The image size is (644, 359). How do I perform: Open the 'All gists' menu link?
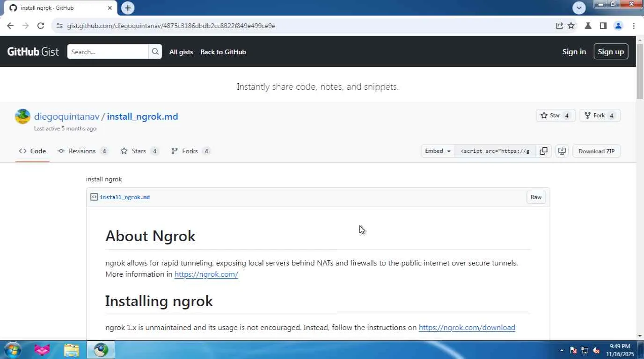(x=181, y=52)
